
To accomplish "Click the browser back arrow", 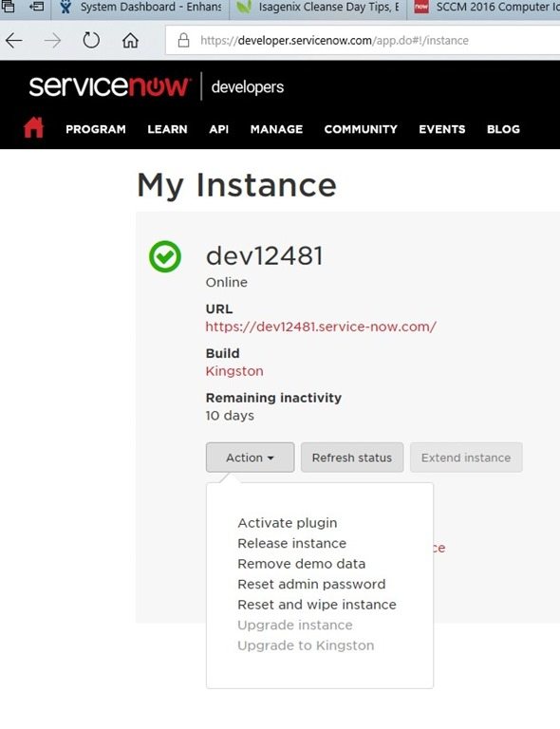I will point(14,41).
